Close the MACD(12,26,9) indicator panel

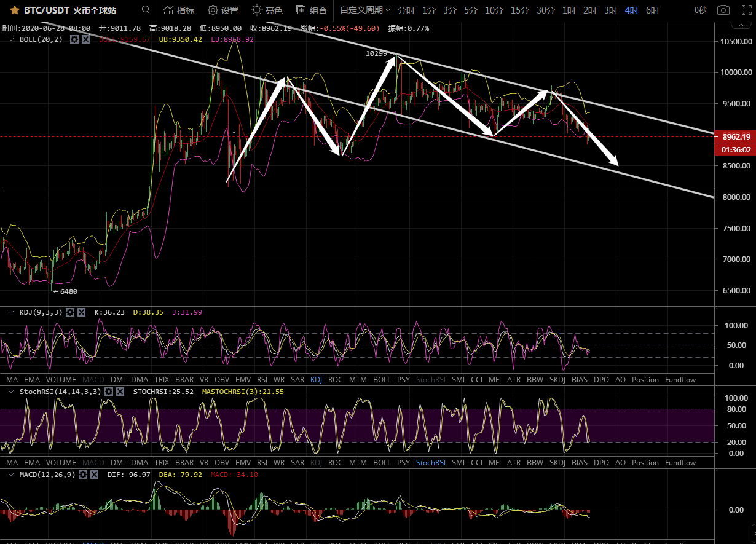(94, 475)
